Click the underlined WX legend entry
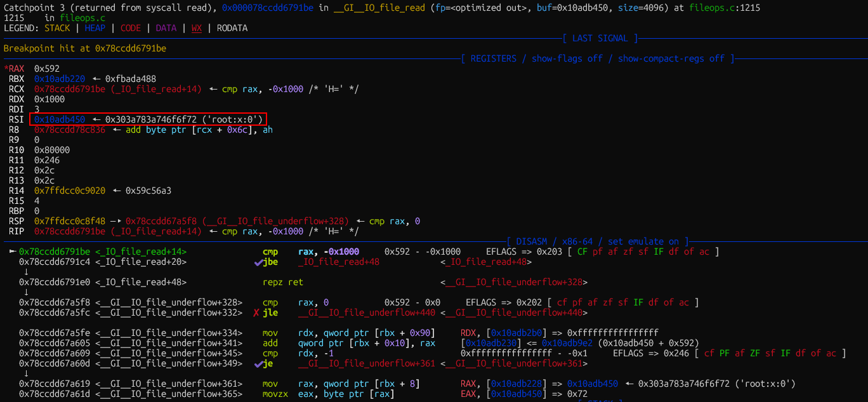Viewport: 868px width, 402px height. (x=196, y=28)
